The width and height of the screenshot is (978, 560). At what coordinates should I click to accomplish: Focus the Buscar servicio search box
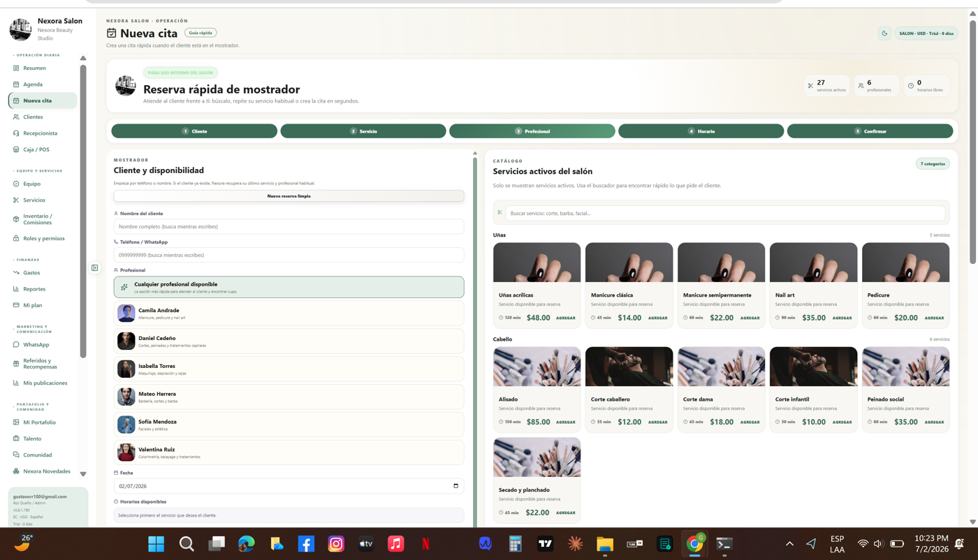tap(725, 213)
